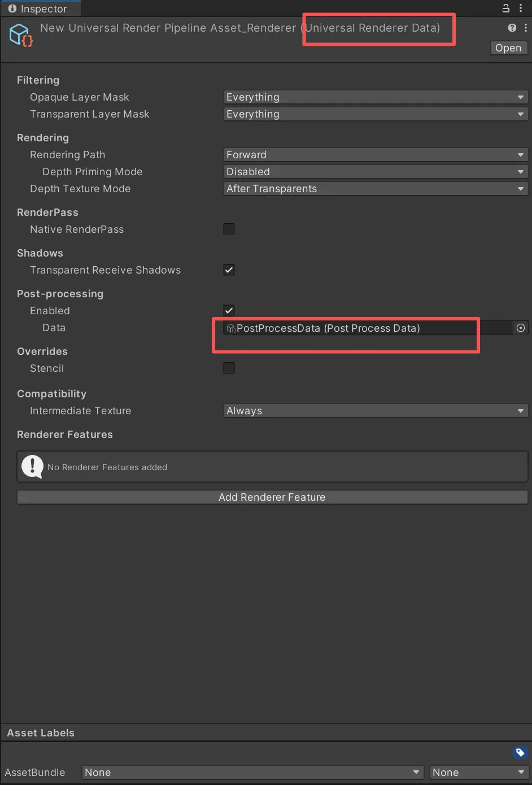Click the PostProcessData object field

(x=367, y=328)
